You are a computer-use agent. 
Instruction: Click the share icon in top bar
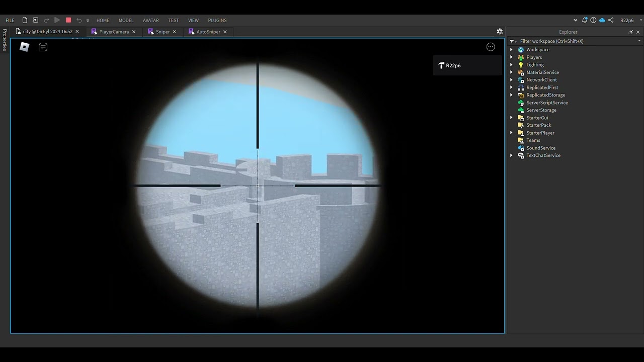(x=611, y=20)
